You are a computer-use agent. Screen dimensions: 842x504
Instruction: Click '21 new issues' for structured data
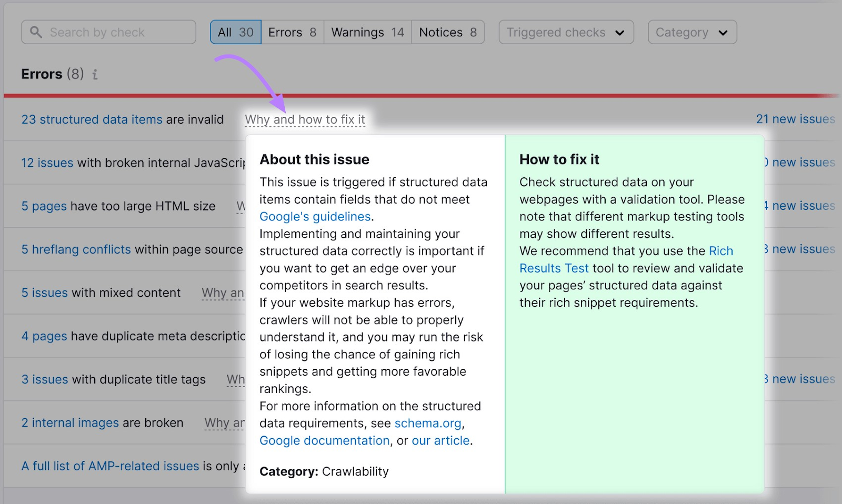pos(795,119)
